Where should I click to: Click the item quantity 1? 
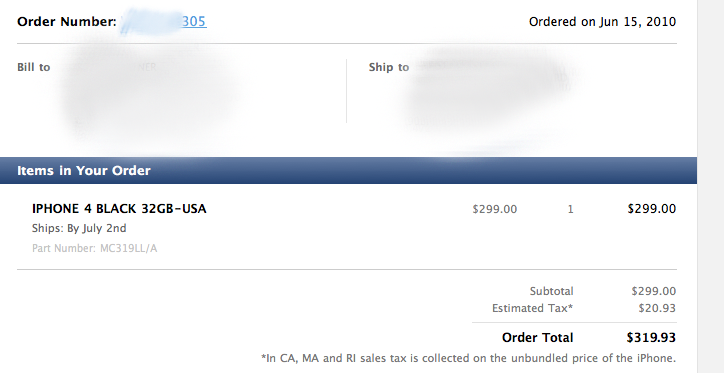pos(570,209)
